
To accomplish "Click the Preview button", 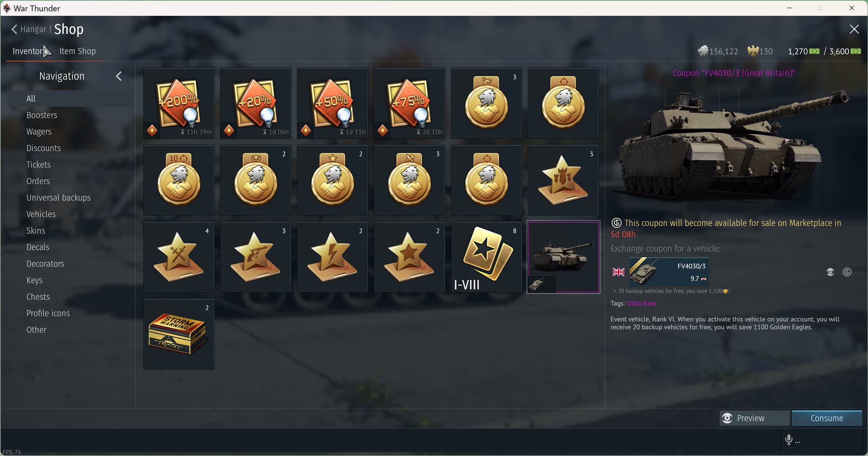I will [755, 418].
